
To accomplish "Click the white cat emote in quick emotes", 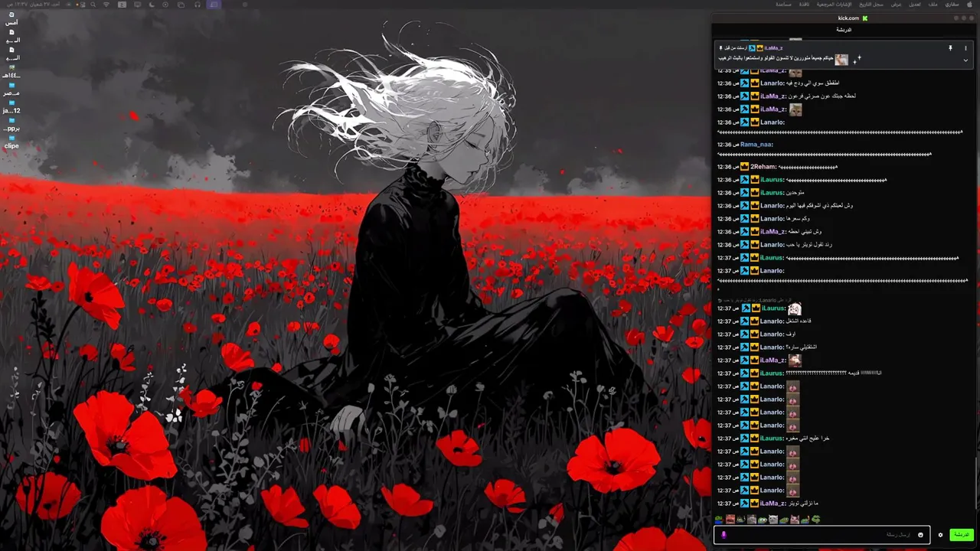I will [773, 519].
